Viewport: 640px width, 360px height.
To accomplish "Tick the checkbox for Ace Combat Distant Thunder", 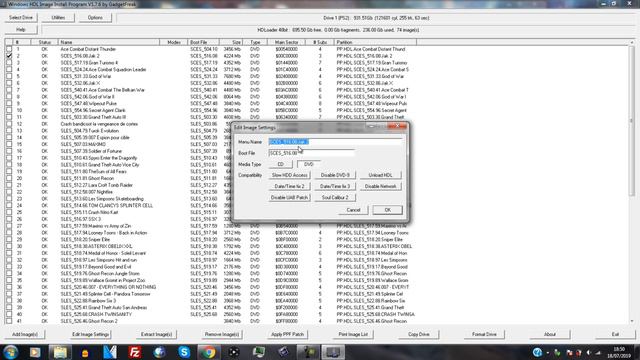I will [x=9, y=49].
